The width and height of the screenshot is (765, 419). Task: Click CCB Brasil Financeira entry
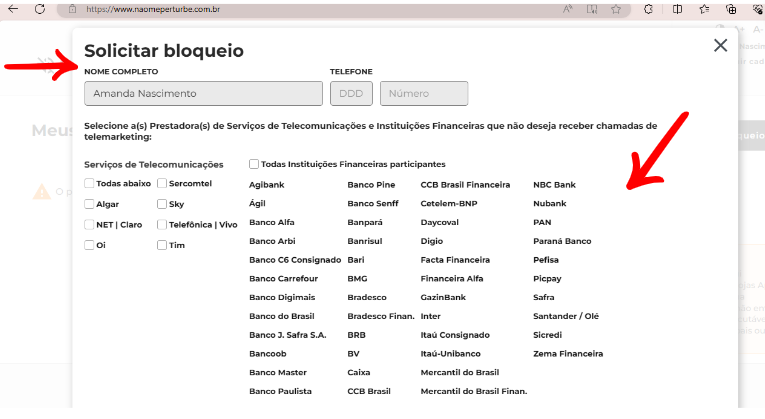click(465, 185)
